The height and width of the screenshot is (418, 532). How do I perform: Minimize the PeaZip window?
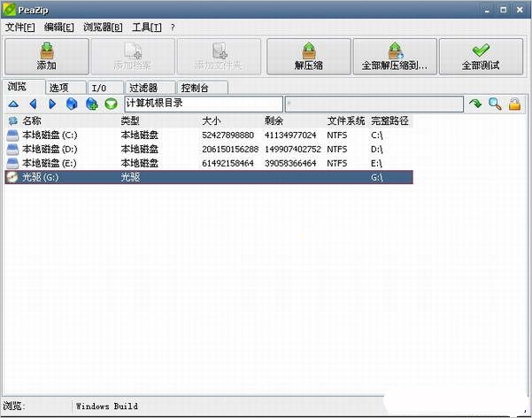(487, 10)
